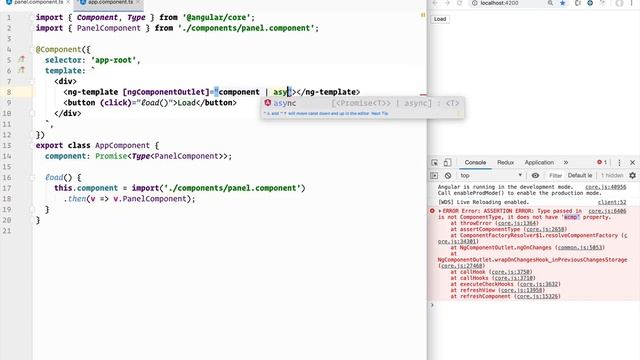The image size is (640, 360).
Task: Switch to the Redux tab
Action: pyautogui.click(x=505, y=162)
